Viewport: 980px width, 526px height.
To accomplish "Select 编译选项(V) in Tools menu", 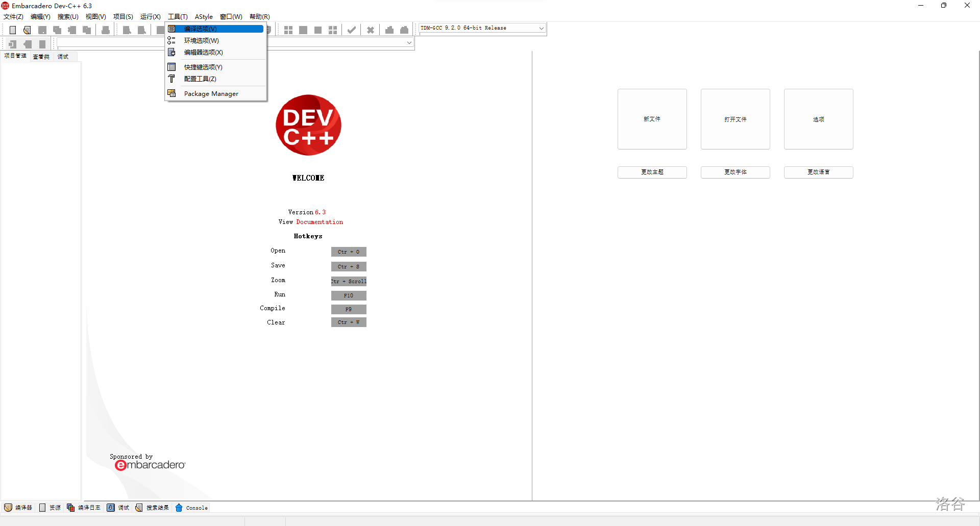I will (215, 29).
